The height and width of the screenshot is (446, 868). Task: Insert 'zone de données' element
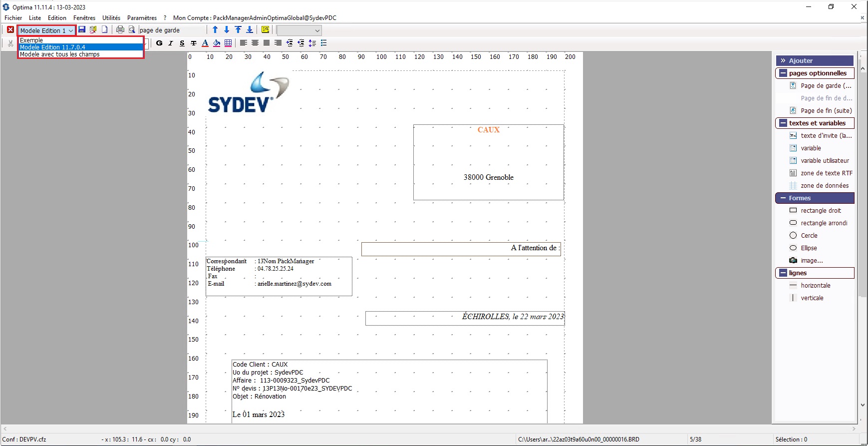[x=819, y=185]
